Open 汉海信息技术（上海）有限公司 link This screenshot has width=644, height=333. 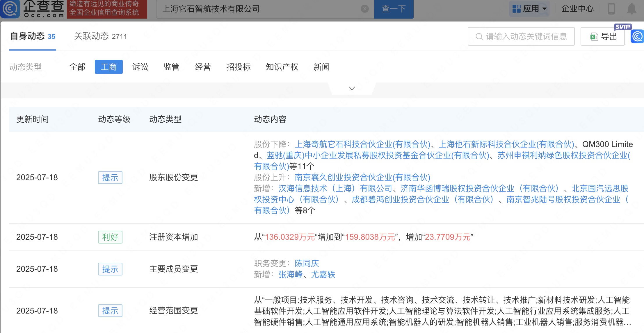coord(335,189)
